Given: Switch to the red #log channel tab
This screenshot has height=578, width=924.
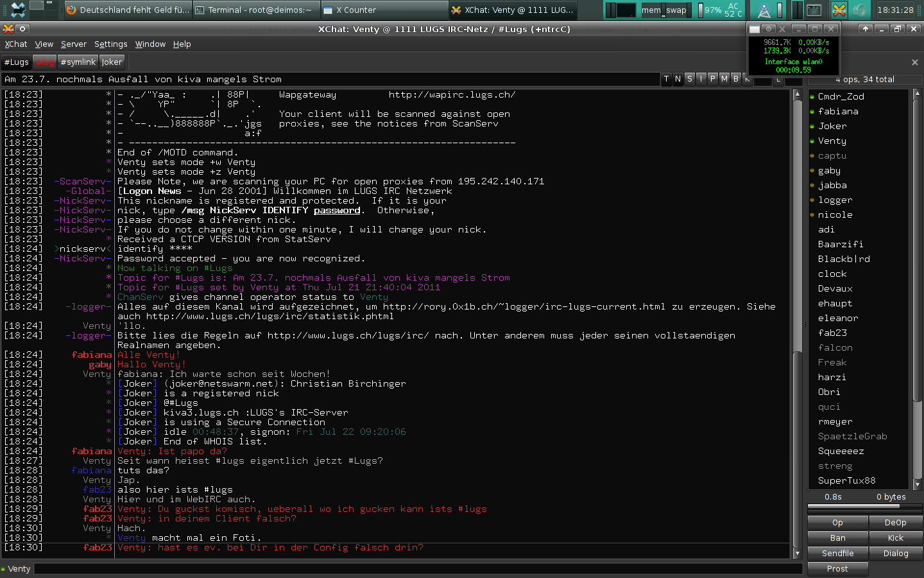Looking at the screenshot, I should tap(45, 62).
